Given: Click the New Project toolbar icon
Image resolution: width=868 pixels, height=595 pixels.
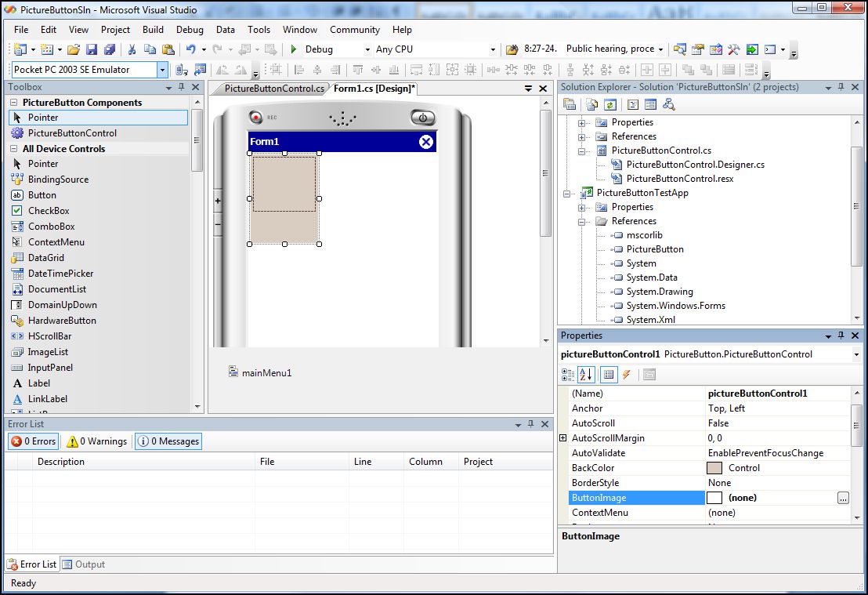Looking at the screenshot, I should click(x=20, y=49).
